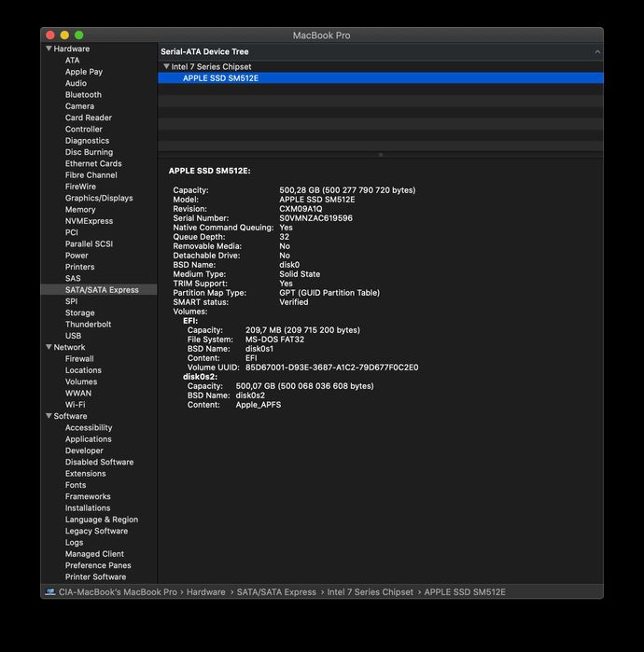Select Printer Software entry
Viewport: 644px width, 652px height.
[x=95, y=577]
